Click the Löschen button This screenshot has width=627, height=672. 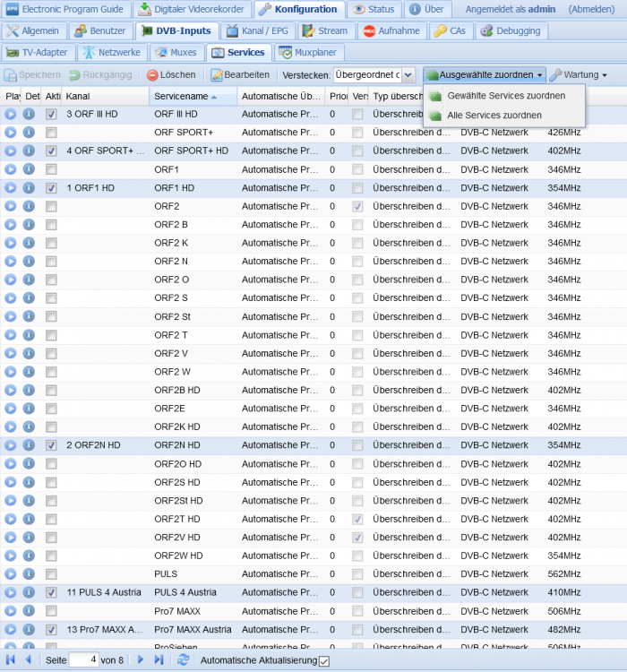coord(171,75)
